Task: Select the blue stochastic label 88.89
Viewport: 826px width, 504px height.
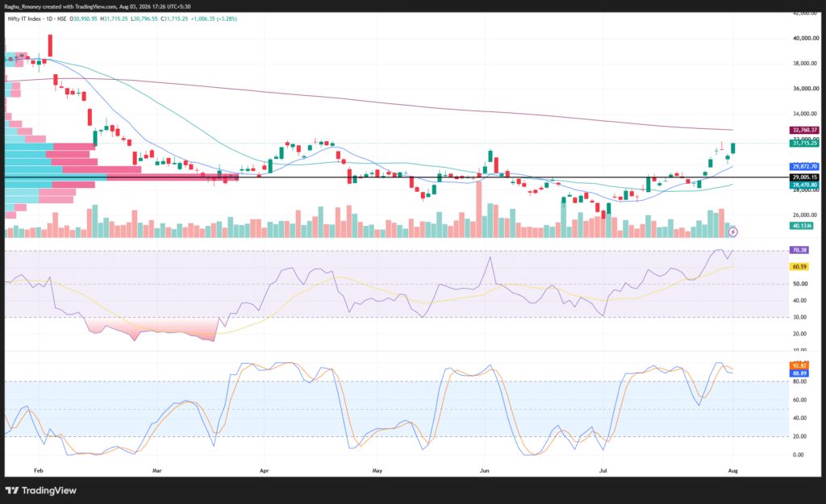Action: pyautogui.click(x=799, y=373)
